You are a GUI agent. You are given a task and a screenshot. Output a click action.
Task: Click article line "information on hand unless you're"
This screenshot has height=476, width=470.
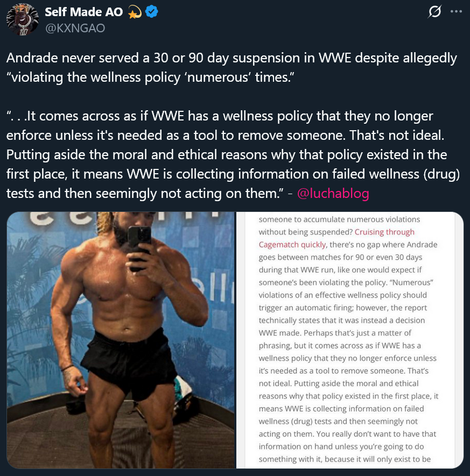[x=341, y=446]
